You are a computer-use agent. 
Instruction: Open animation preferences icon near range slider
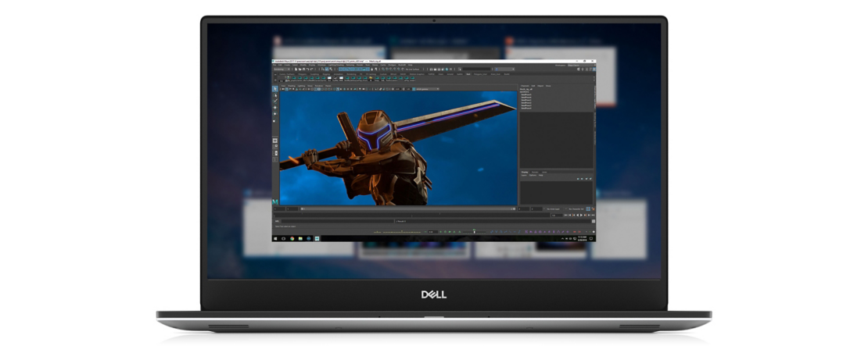593,209
